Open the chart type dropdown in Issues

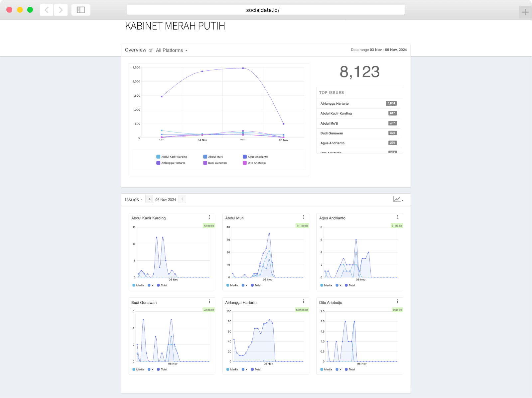click(x=398, y=199)
